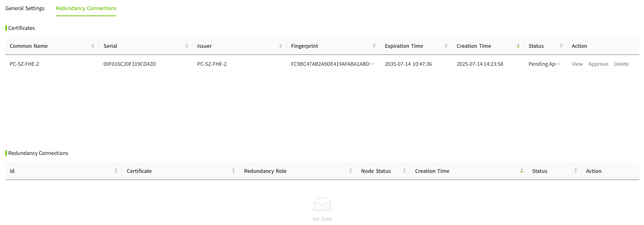
Task: Sort certificates by Status column
Action: click(x=561, y=46)
